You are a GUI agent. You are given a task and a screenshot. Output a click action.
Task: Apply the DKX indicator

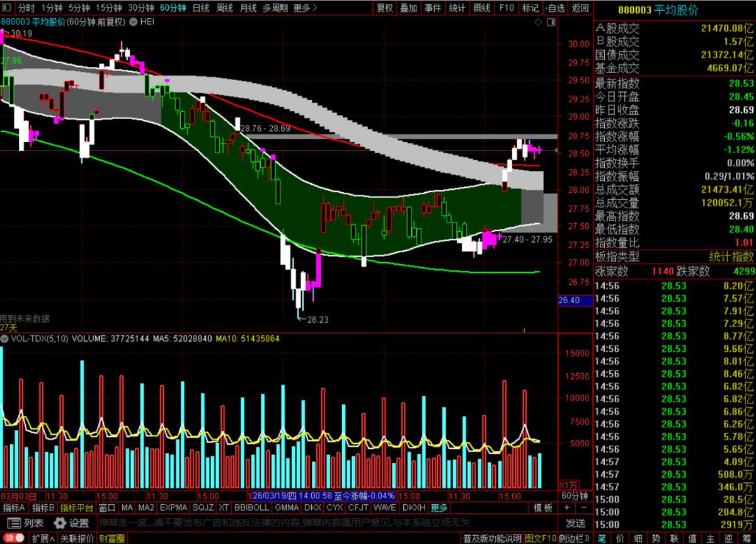click(x=312, y=508)
